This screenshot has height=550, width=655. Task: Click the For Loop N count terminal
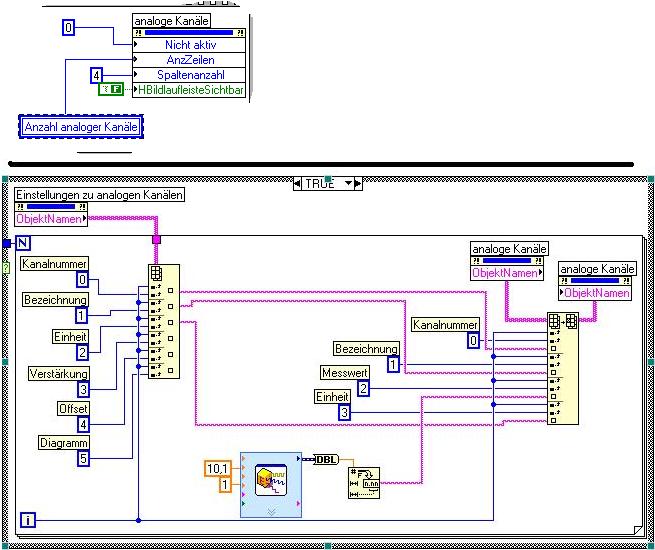tap(23, 243)
